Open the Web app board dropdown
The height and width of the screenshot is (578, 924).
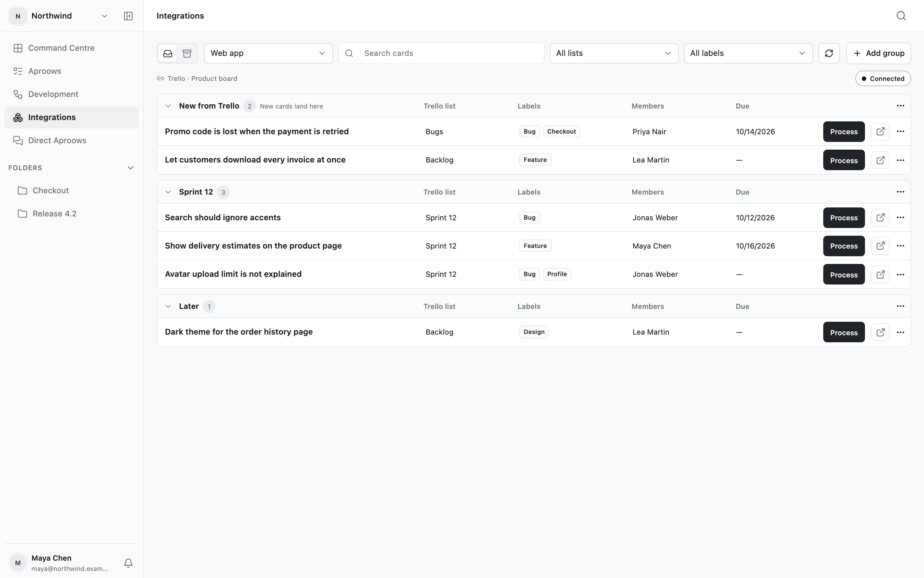coord(269,53)
